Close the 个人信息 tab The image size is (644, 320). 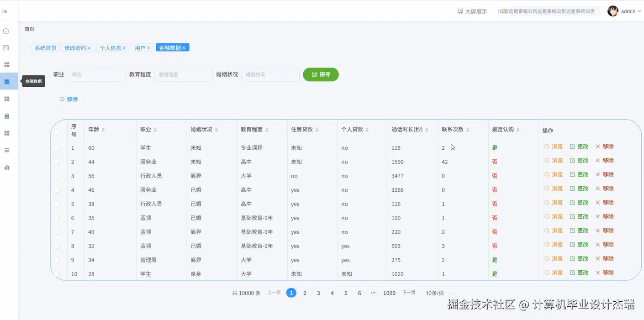click(124, 48)
